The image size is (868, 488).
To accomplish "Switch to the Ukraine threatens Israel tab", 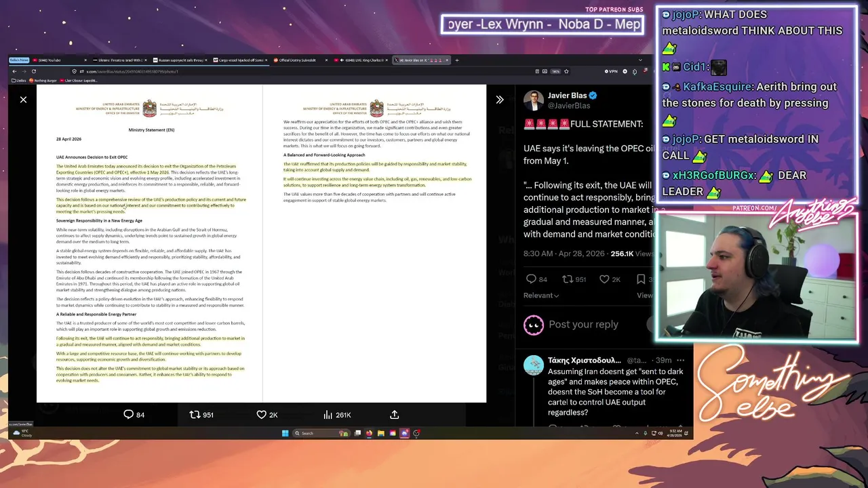I will [x=119, y=60].
